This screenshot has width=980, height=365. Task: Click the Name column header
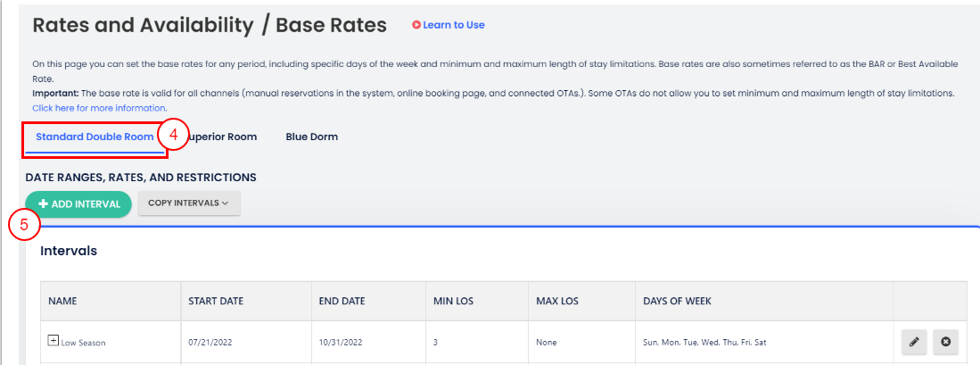tap(62, 302)
